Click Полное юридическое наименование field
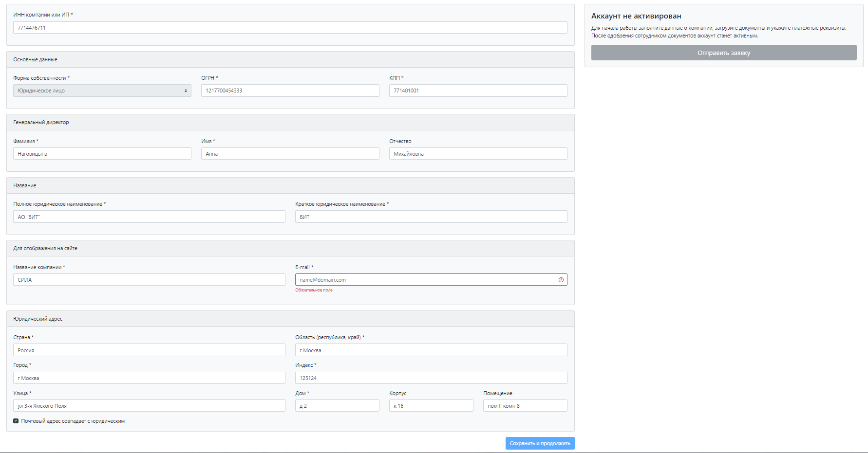The image size is (868, 453). (149, 217)
